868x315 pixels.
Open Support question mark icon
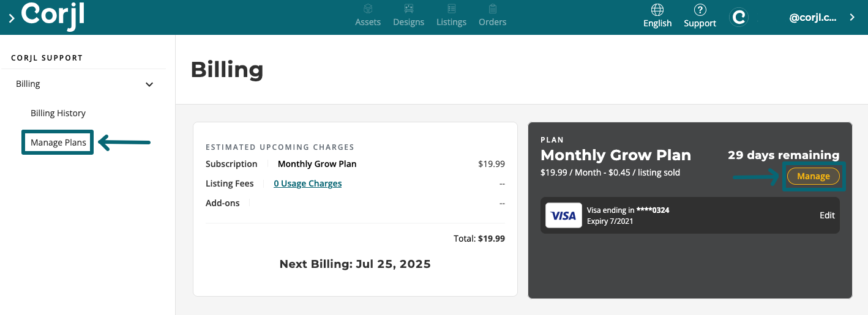point(700,10)
